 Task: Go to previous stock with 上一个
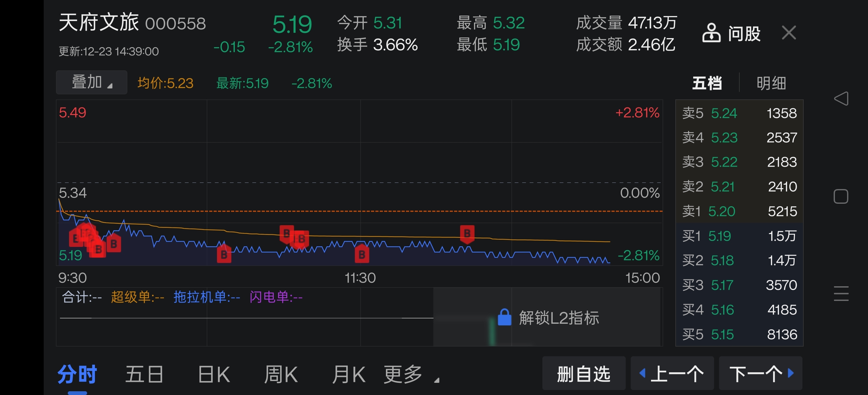672,373
